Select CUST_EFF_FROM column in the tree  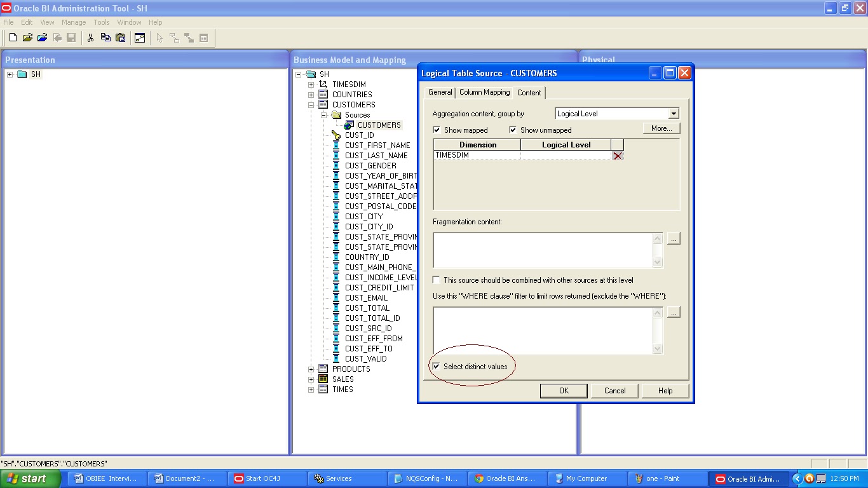(x=374, y=339)
